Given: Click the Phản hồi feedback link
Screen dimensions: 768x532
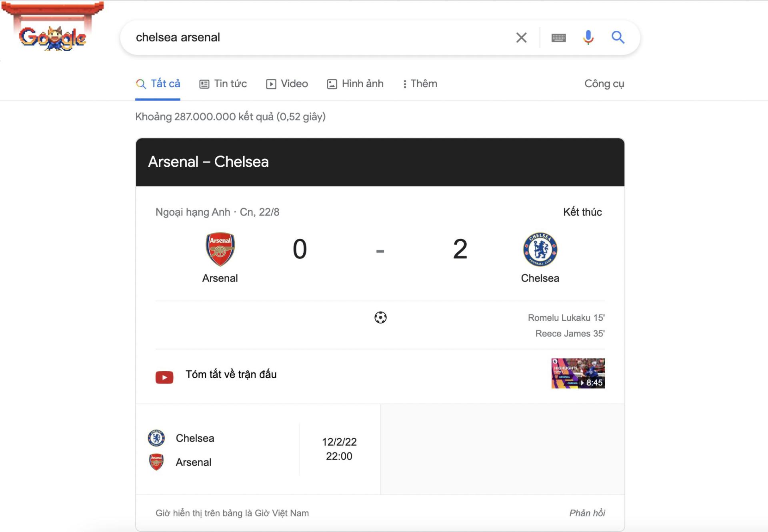Looking at the screenshot, I should (x=587, y=513).
